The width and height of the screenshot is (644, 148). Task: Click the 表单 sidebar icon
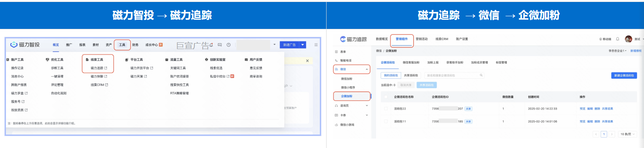336,52
